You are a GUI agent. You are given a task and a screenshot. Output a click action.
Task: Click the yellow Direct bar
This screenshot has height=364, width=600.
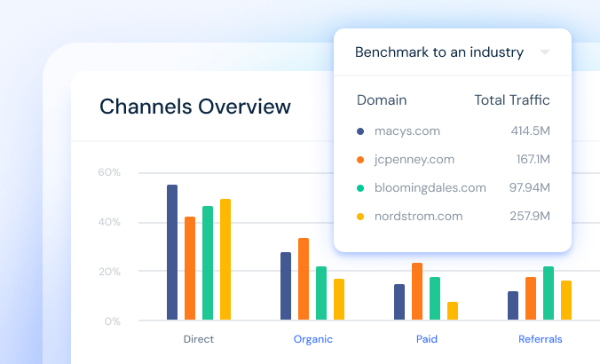pyautogui.click(x=225, y=259)
